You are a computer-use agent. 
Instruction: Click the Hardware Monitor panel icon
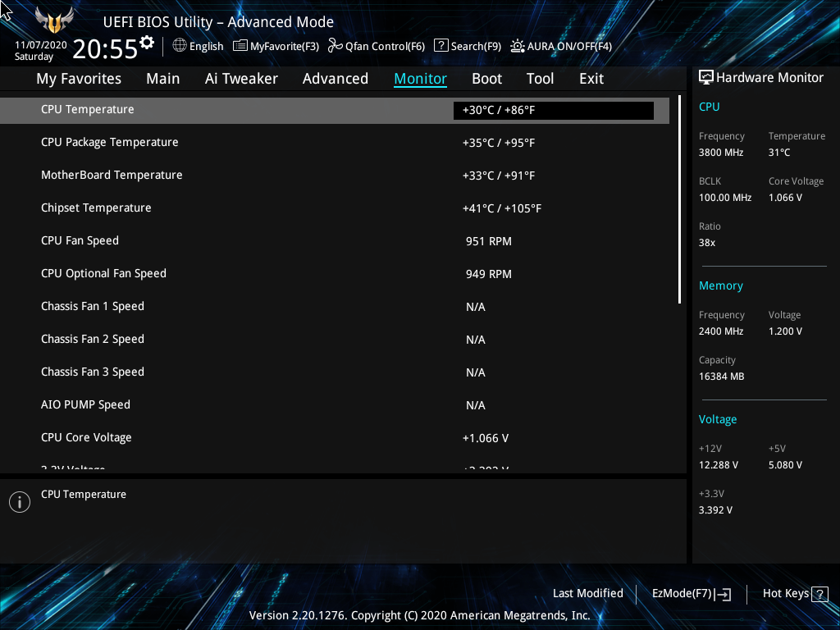[x=706, y=78]
